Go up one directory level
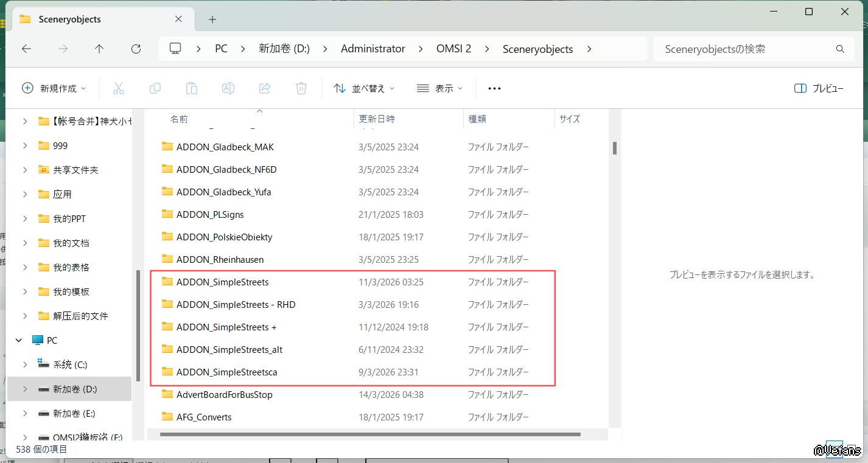 (99, 49)
